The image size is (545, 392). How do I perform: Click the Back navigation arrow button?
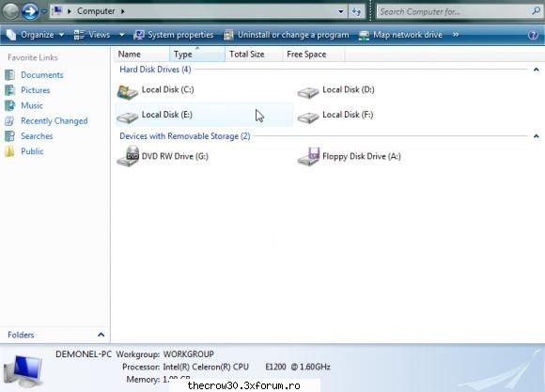(10, 11)
